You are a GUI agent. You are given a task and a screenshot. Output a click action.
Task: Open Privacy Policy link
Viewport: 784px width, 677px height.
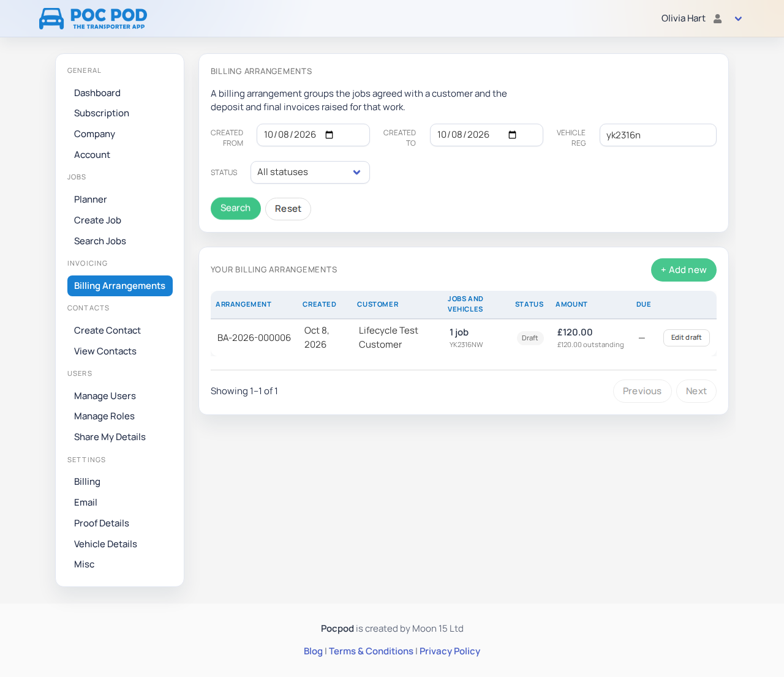[x=450, y=651]
